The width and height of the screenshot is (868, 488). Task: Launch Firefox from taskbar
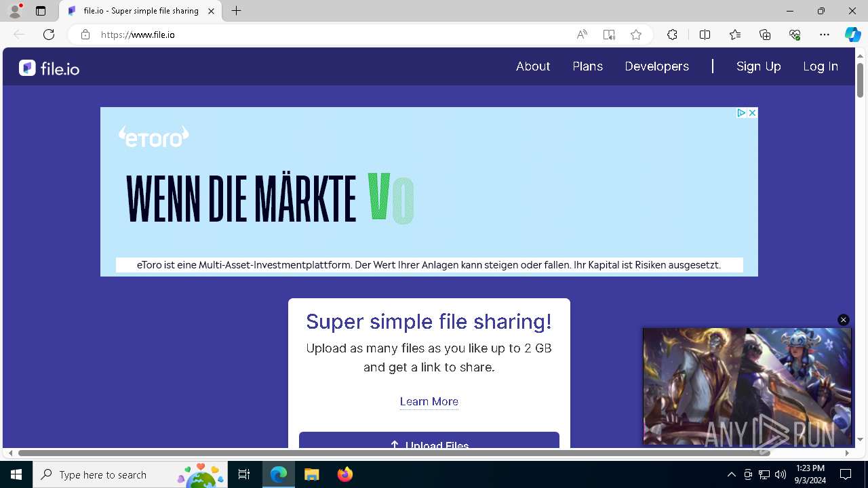tap(344, 474)
